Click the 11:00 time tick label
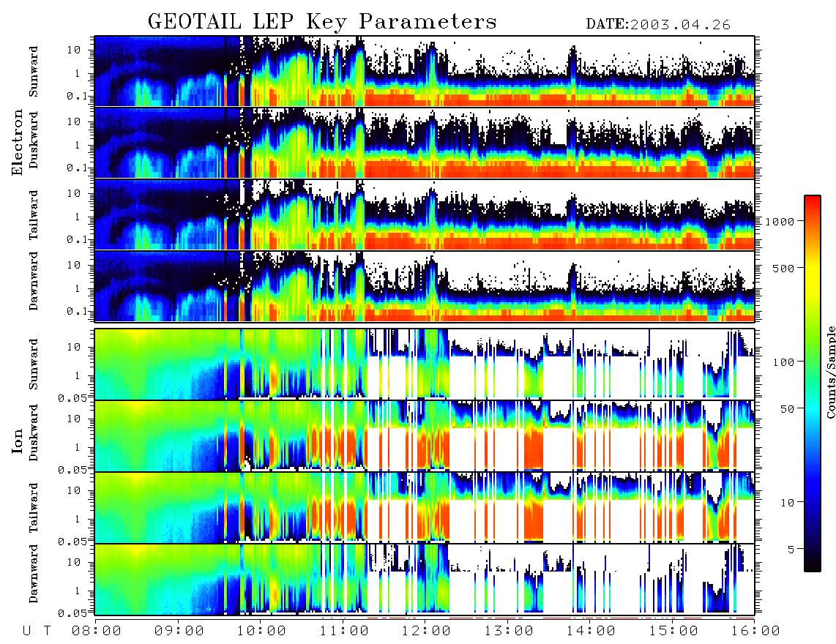Screen dimensions: 836x644 click(x=344, y=632)
